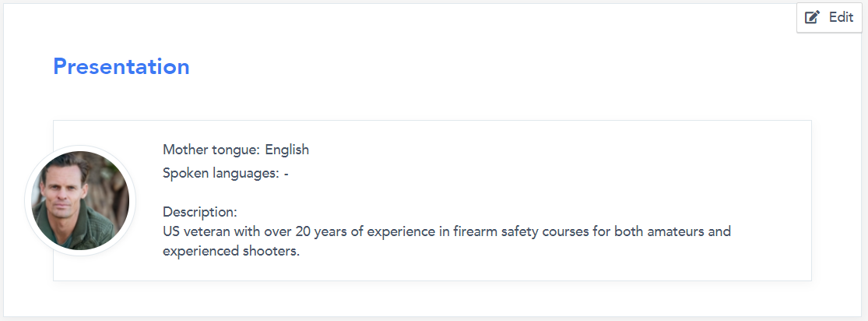Viewport: 868px width, 321px height.
Task: Open the instructor profile photo
Action: coord(80,200)
